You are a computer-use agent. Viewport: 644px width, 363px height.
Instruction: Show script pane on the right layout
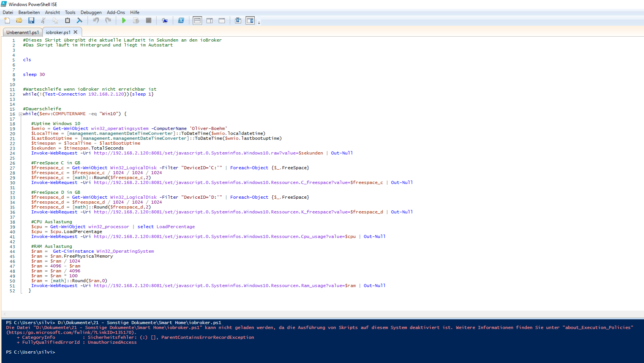point(210,20)
